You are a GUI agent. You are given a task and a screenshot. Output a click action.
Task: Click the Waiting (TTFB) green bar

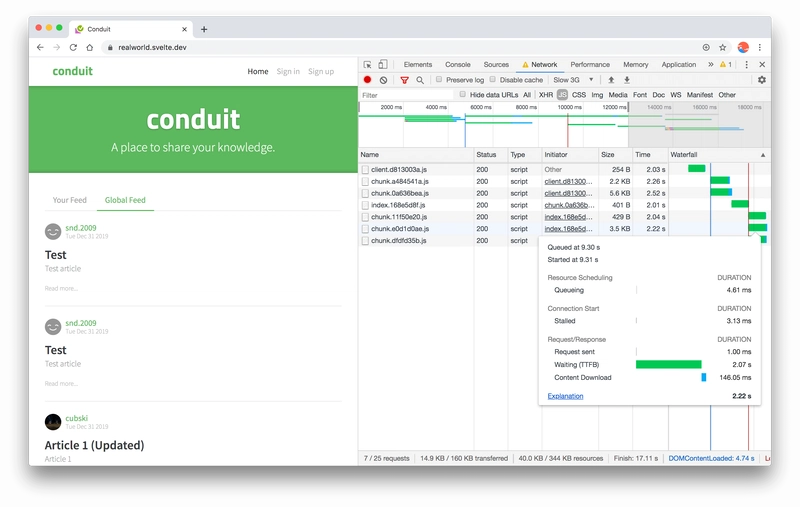[x=668, y=364]
